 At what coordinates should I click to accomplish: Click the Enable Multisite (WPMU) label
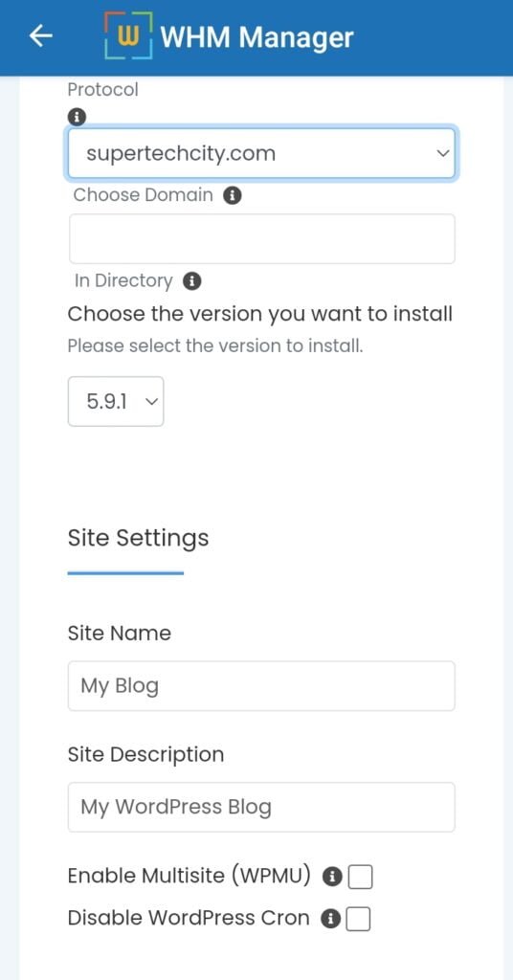coord(190,877)
